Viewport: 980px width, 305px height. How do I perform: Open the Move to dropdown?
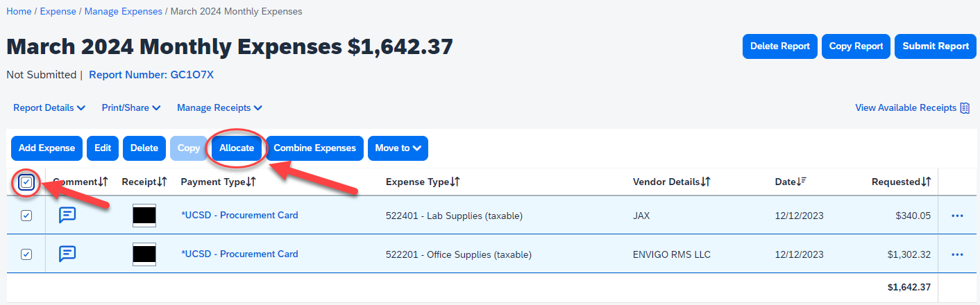click(398, 148)
